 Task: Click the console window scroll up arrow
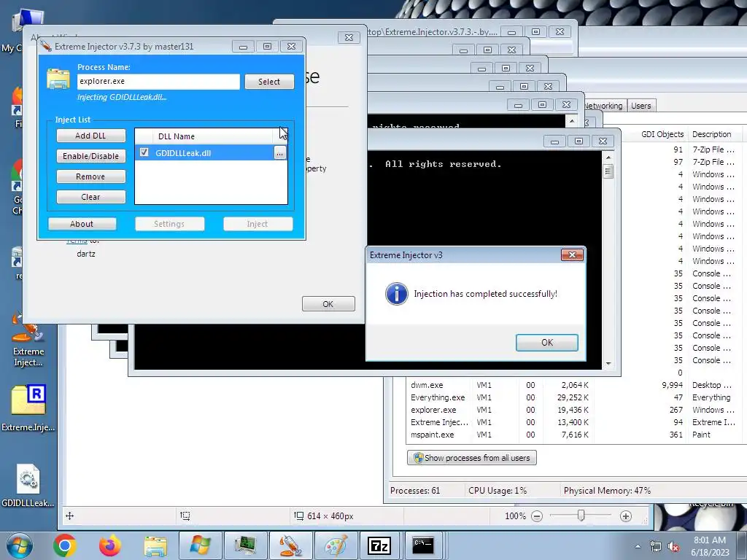(x=608, y=157)
